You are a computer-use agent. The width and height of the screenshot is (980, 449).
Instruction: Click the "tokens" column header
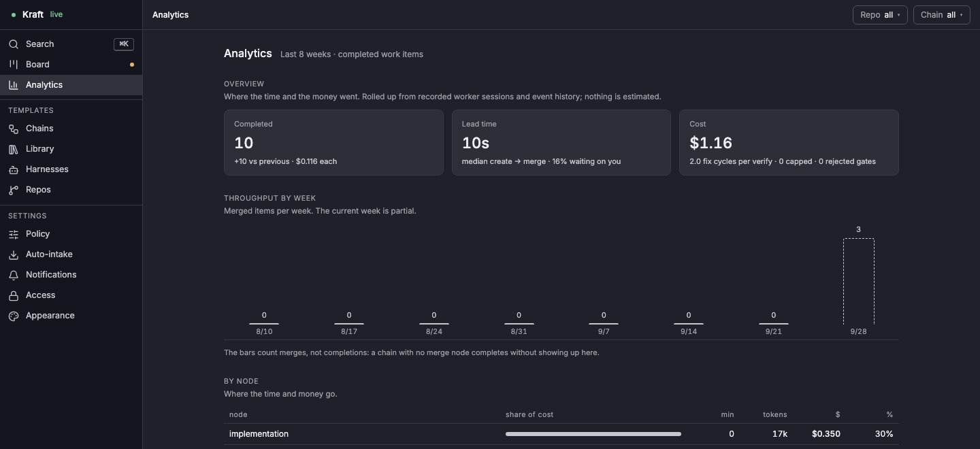(x=774, y=414)
